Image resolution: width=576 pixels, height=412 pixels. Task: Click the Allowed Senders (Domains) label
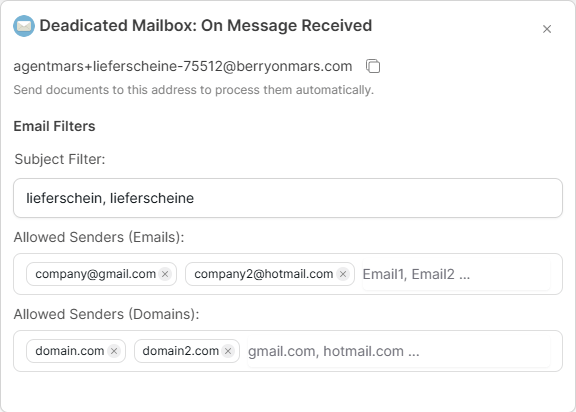(x=106, y=315)
